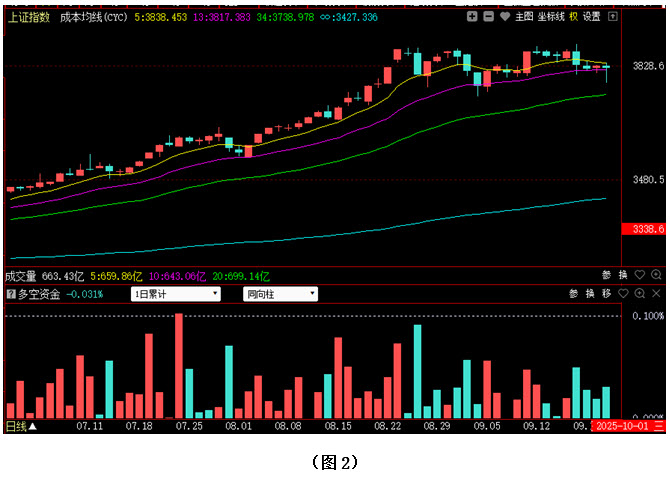Click 参 parameters in the 多空资金 panel
This screenshot has width=670, height=481.
click(573, 293)
